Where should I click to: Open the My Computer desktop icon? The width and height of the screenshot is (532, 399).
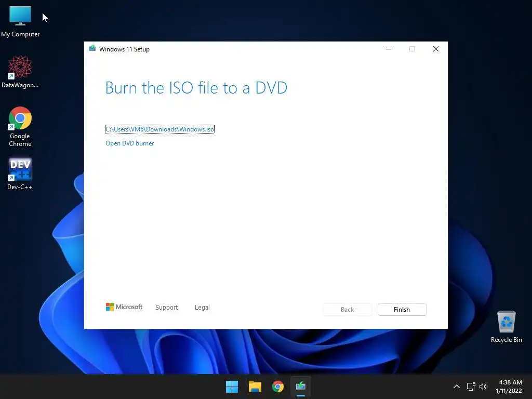tap(20, 21)
